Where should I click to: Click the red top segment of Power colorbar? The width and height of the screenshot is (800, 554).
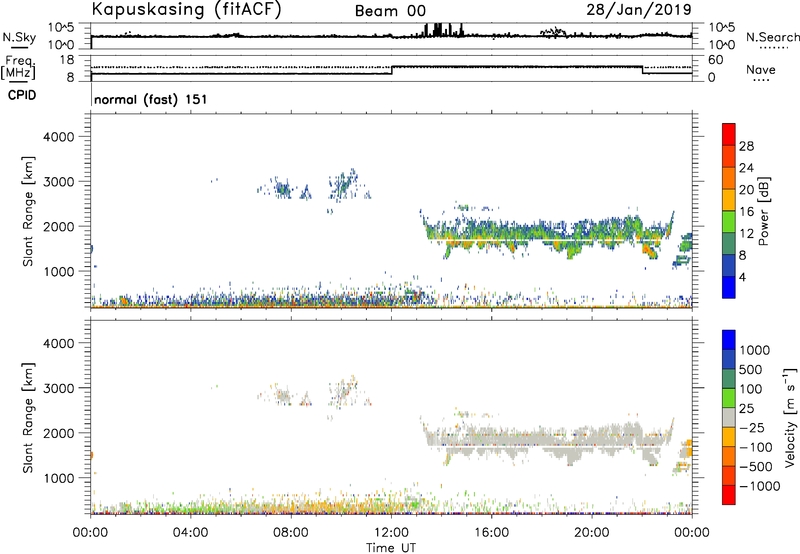(729, 134)
